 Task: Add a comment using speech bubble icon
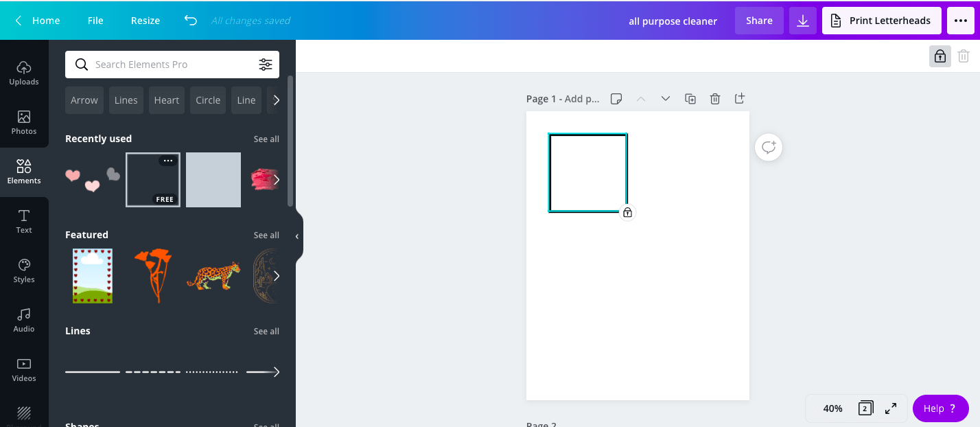tap(769, 148)
